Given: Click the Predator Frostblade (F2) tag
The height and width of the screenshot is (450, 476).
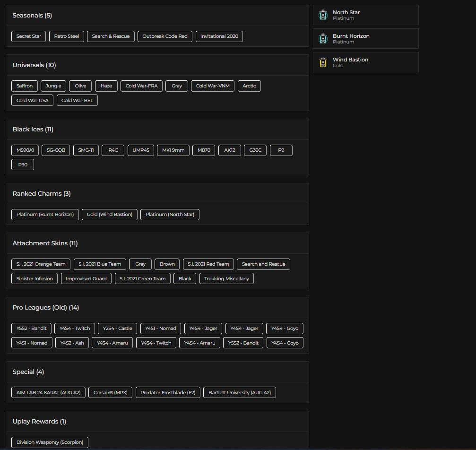Looking at the screenshot, I should [168, 393].
